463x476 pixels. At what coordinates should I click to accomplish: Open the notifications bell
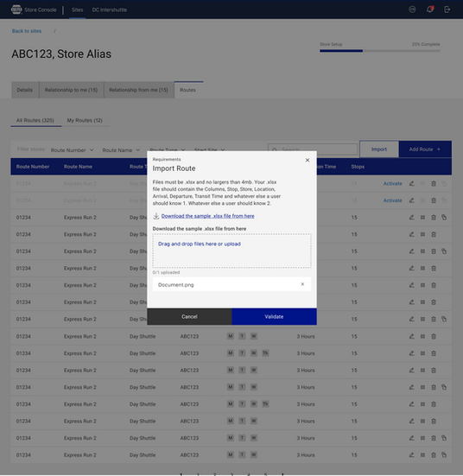(430, 10)
